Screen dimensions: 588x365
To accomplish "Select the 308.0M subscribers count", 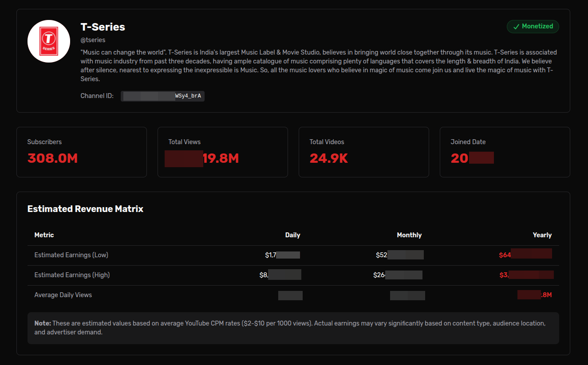I will pyautogui.click(x=52, y=158).
